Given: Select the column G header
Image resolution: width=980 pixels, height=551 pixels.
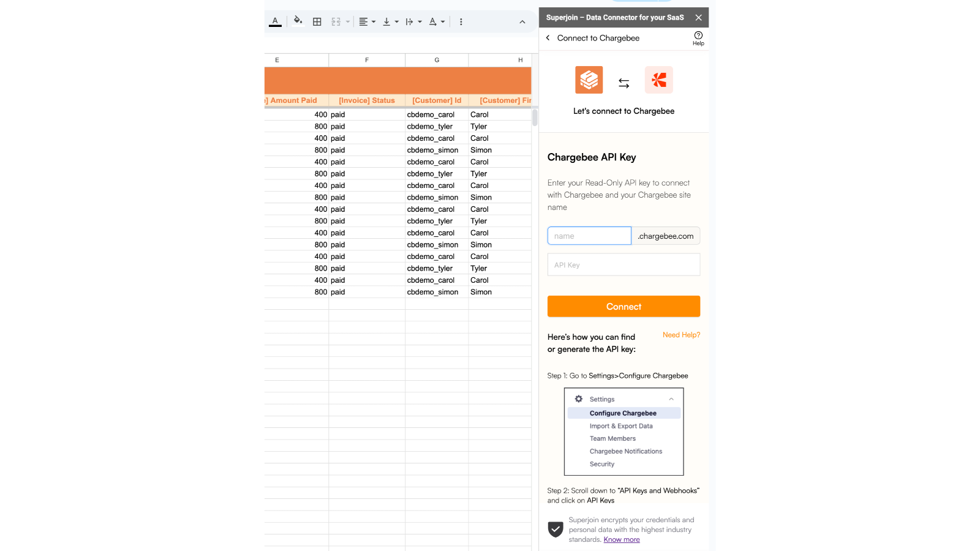Looking at the screenshot, I should 437,60.
